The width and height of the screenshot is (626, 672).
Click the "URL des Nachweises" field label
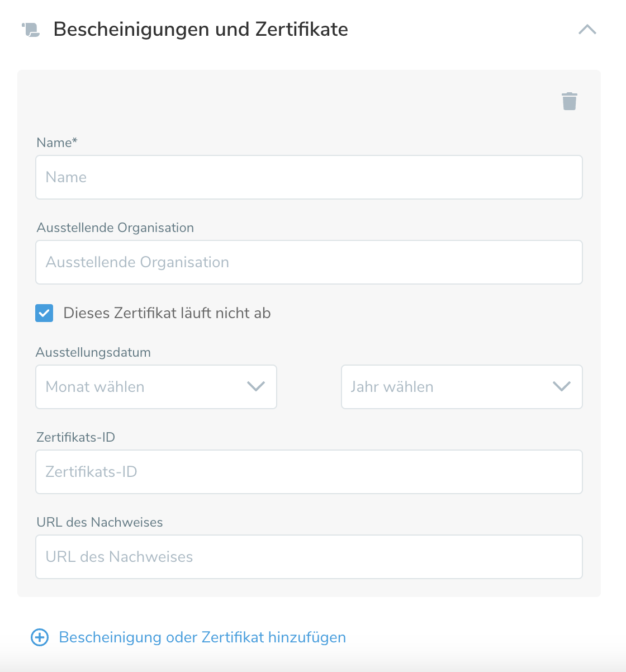(100, 522)
